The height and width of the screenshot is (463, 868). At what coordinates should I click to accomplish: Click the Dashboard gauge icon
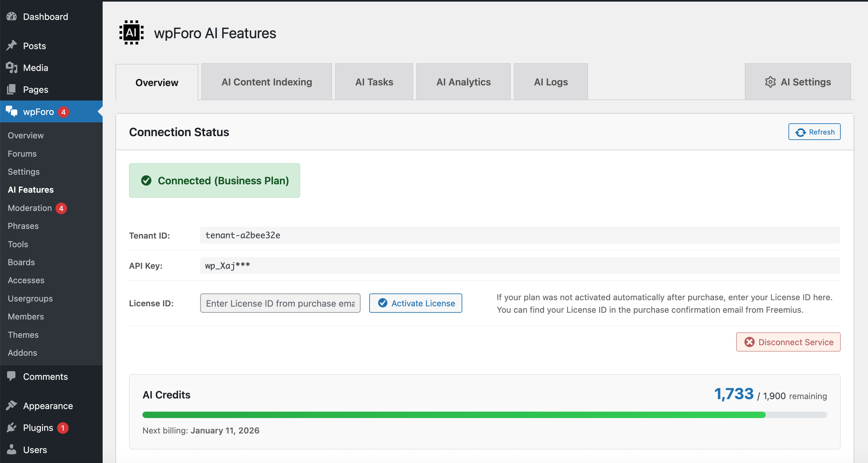[12, 16]
